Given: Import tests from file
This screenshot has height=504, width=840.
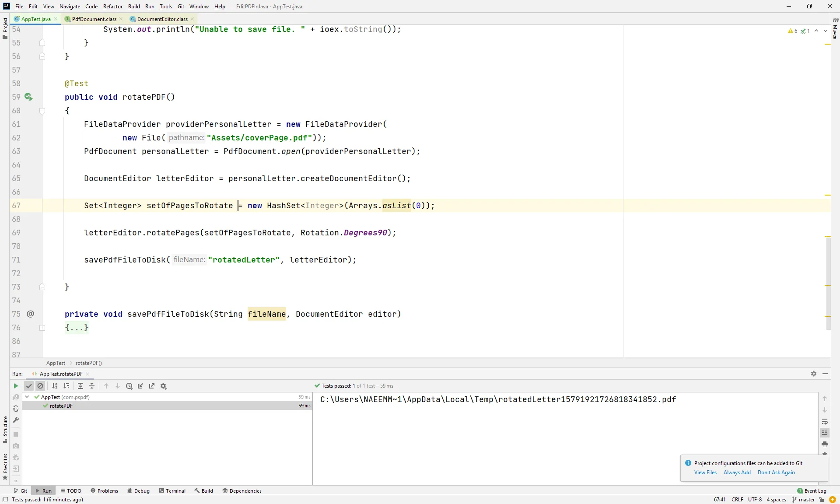Looking at the screenshot, I should click(x=140, y=386).
